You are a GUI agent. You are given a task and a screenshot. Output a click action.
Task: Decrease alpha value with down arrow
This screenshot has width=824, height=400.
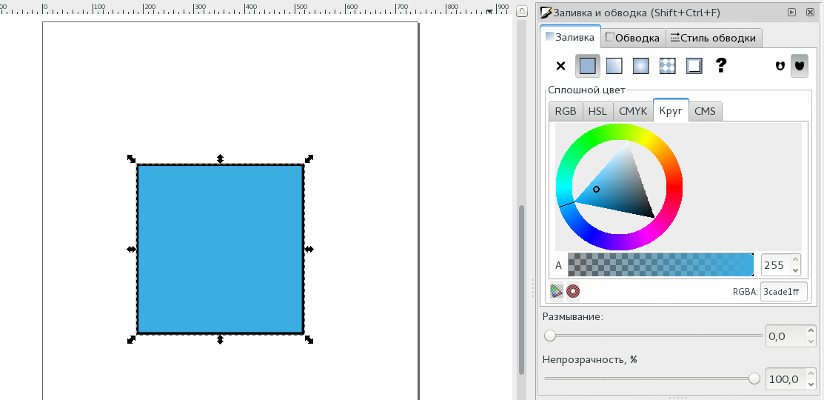(795, 270)
